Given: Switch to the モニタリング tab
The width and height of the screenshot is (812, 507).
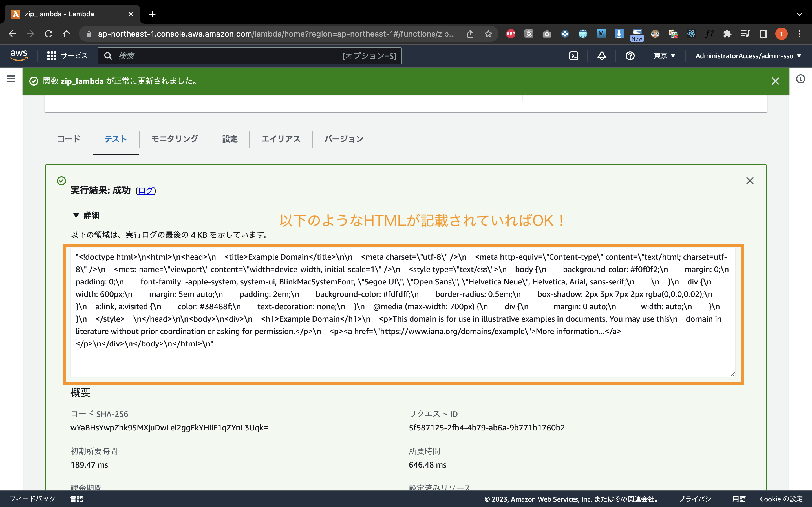Looking at the screenshot, I should pos(175,139).
